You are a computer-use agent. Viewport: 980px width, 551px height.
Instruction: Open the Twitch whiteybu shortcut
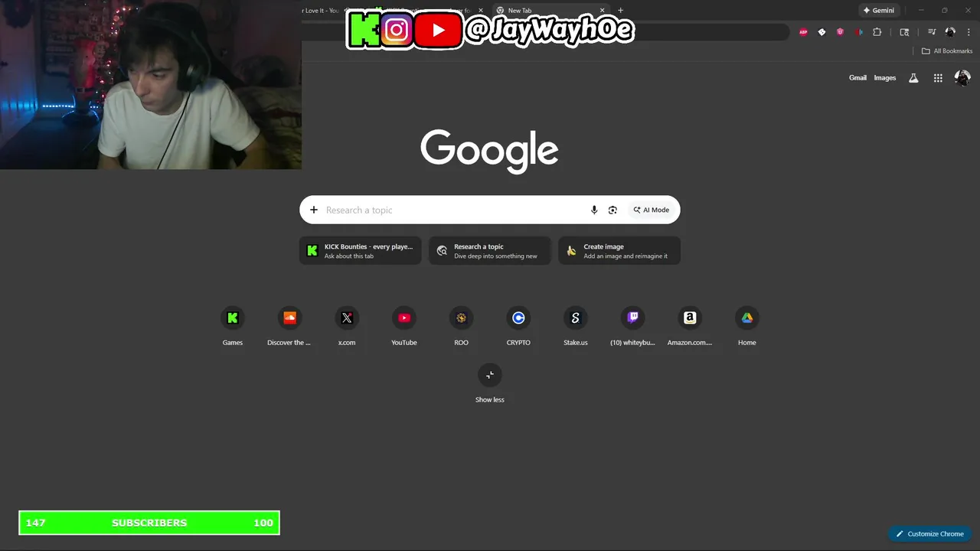point(632,326)
